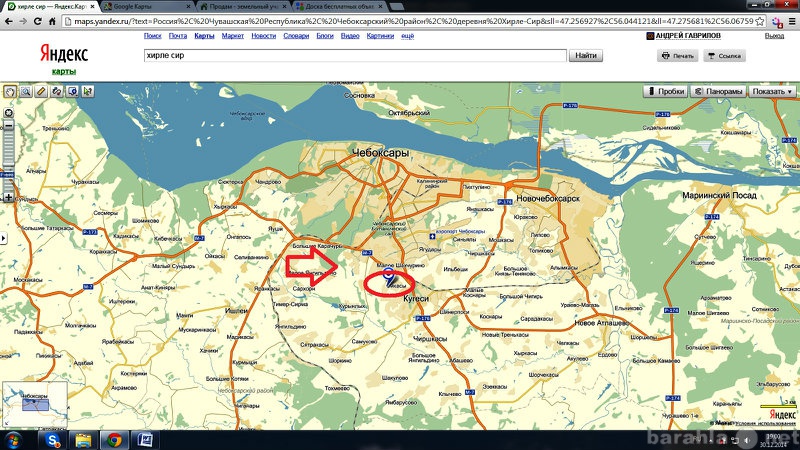The height and width of the screenshot is (450, 800).
Task: Click the browser extension icon
Action: point(777,21)
